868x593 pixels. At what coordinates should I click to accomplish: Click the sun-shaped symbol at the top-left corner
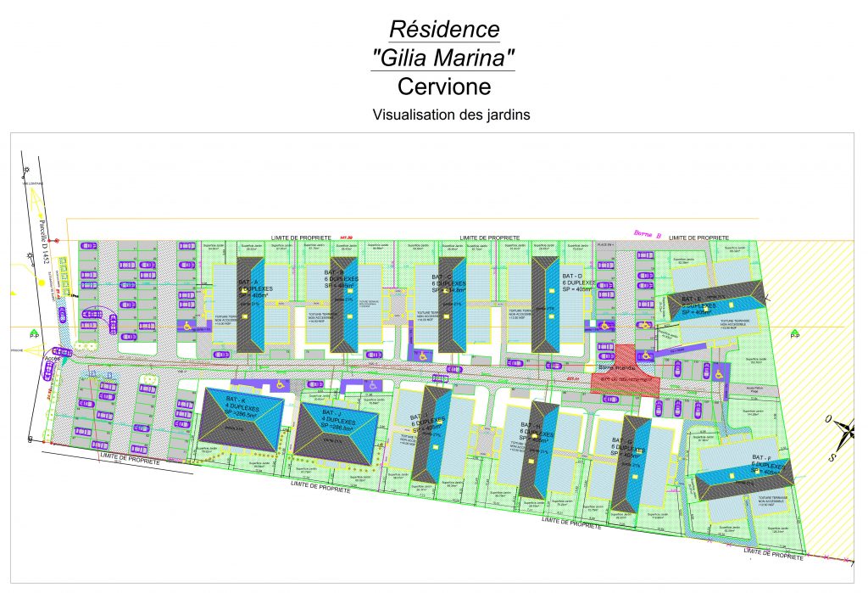point(26,171)
